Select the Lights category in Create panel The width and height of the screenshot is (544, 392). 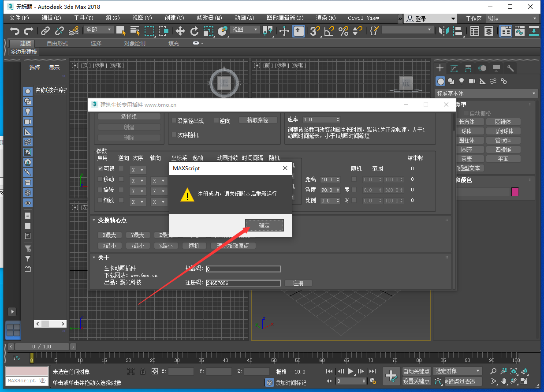462,81
